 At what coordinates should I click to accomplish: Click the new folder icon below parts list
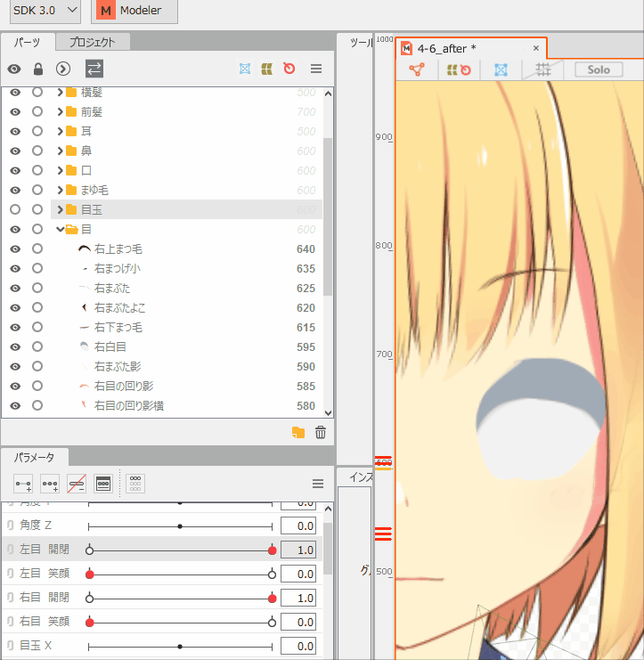[x=298, y=432]
